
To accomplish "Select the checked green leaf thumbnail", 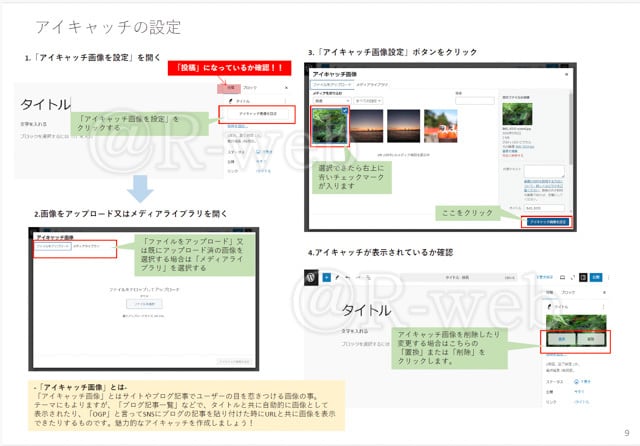I will click(329, 125).
